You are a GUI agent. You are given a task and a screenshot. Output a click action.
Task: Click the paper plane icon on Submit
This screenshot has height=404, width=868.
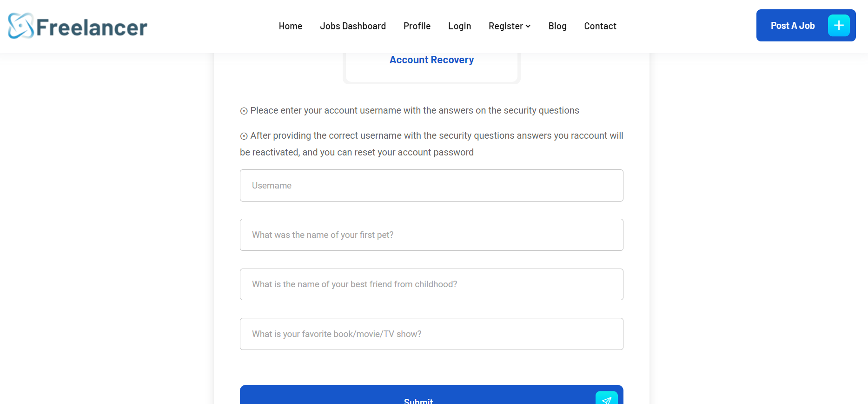coord(606,398)
